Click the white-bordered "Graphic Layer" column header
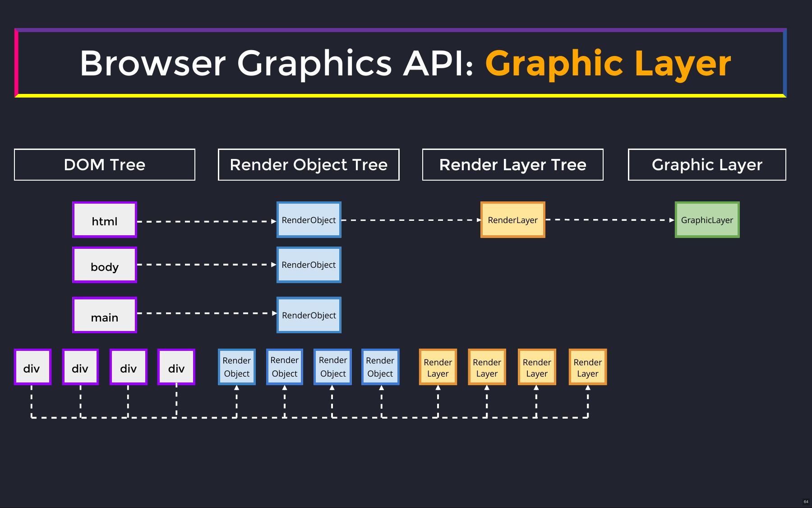Image resolution: width=812 pixels, height=508 pixels. tap(707, 165)
